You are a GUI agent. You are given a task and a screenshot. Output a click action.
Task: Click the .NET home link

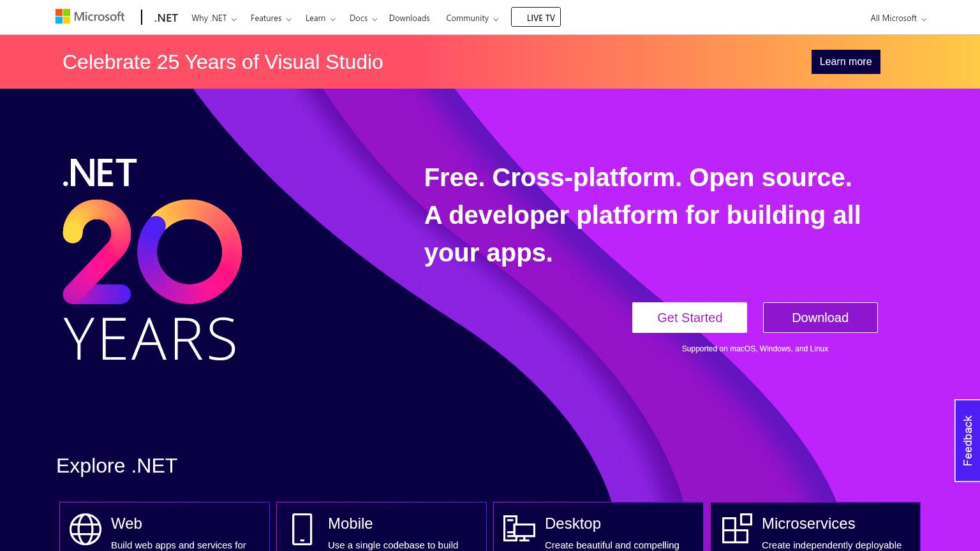click(x=166, y=18)
